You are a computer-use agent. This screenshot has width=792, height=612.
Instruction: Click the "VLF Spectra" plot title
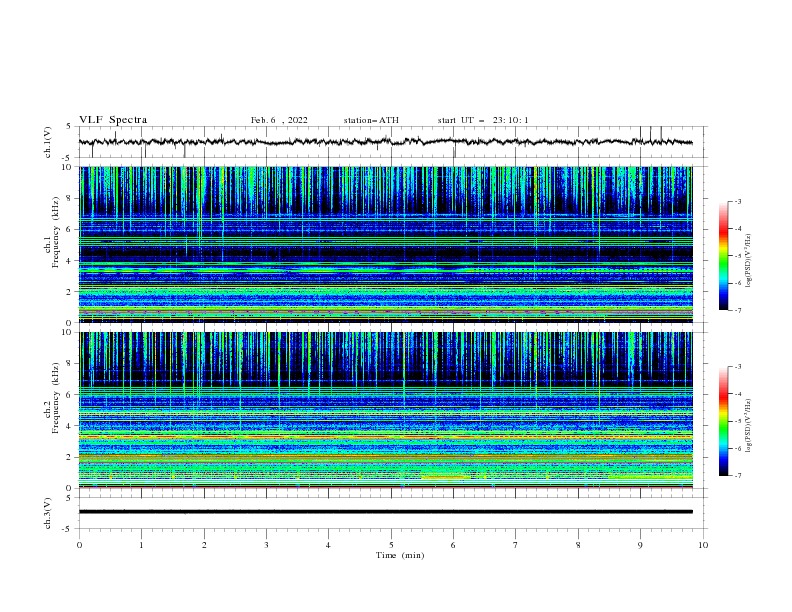113,120
